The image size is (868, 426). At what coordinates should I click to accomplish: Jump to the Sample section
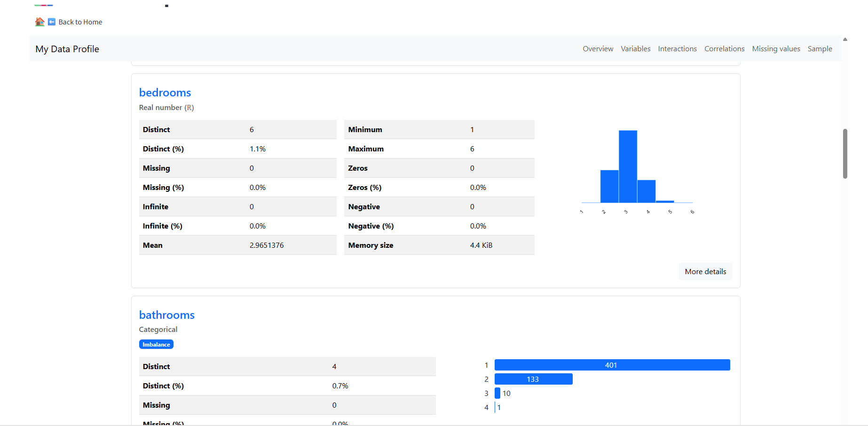pyautogui.click(x=820, y=49)
